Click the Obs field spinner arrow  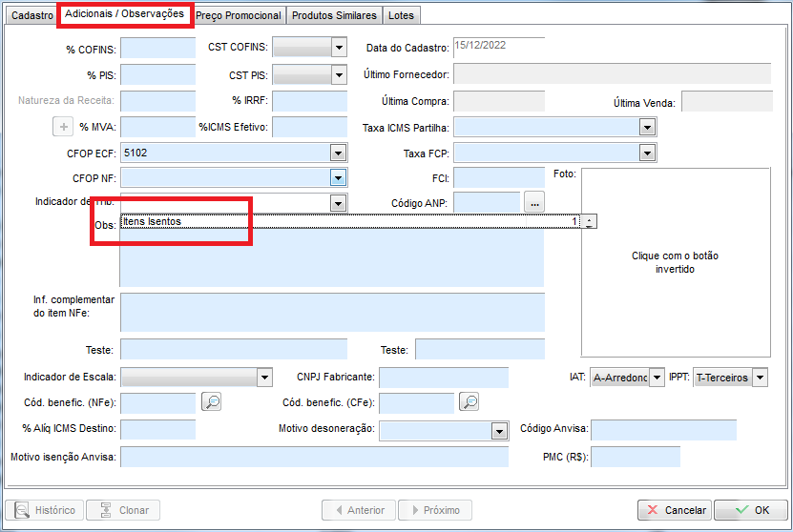590,221
